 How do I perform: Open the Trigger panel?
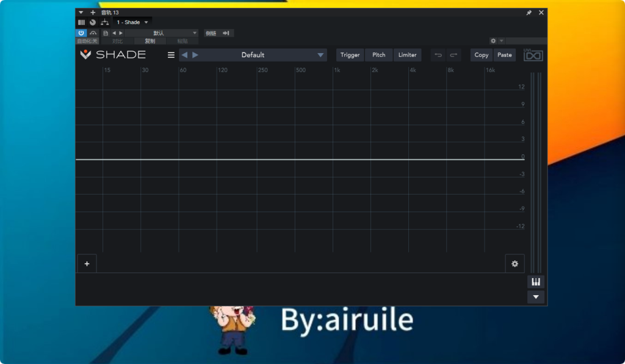click(x=350, y=55)
